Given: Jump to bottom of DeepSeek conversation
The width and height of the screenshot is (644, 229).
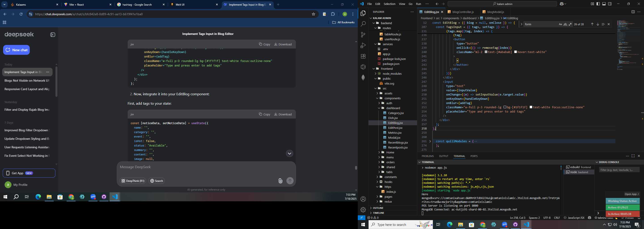Looking at the screenshot, I should [x=289, y=153].
